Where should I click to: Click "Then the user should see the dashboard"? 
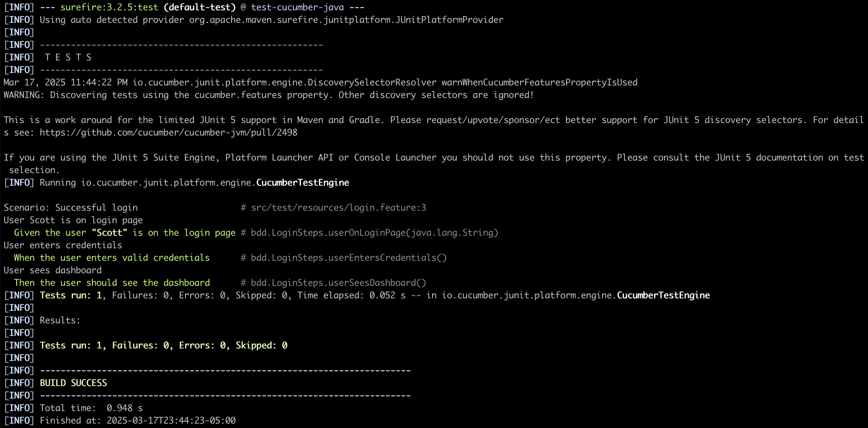coord(112,283)
